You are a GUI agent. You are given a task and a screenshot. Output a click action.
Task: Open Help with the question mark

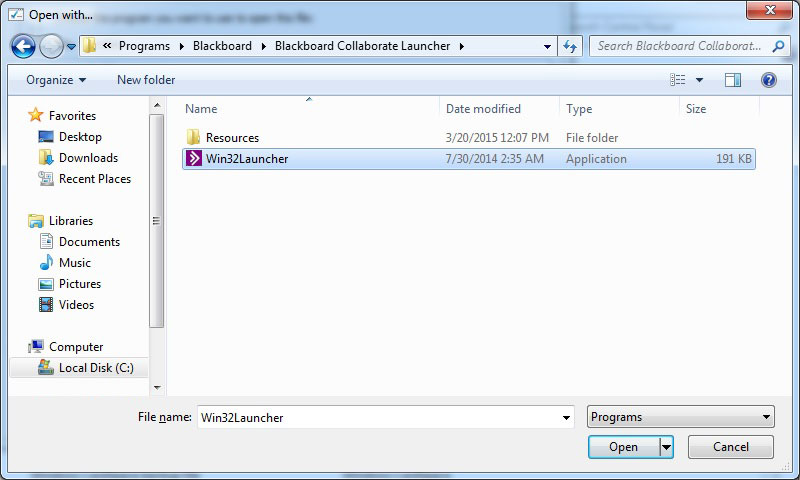768,80
